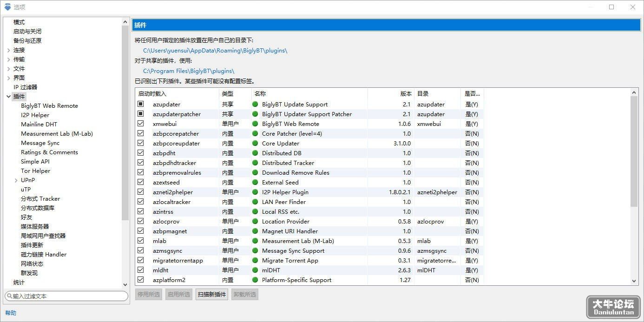This screenshot has height=322, width=644.
Task: Disable startup loading for azlocprov
Action: [x=141, y=221]
